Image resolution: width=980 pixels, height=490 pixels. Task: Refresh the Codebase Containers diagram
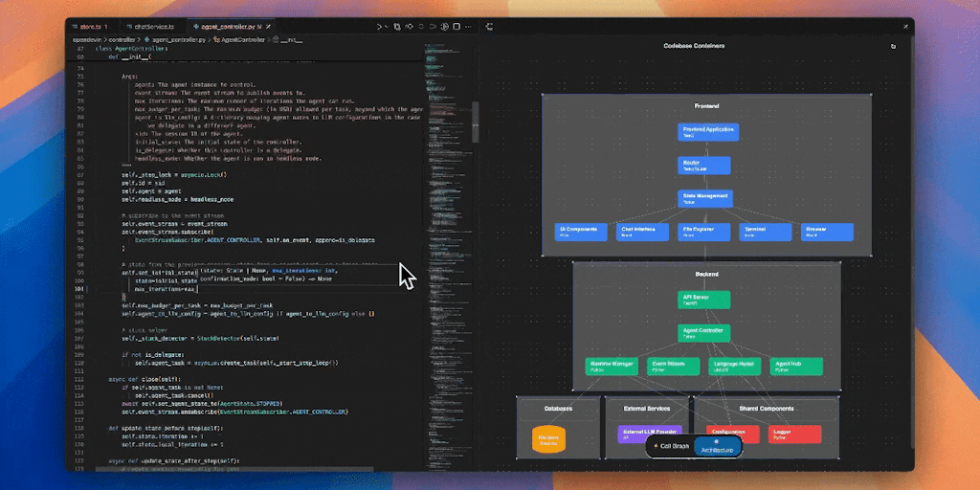[894, 46]
